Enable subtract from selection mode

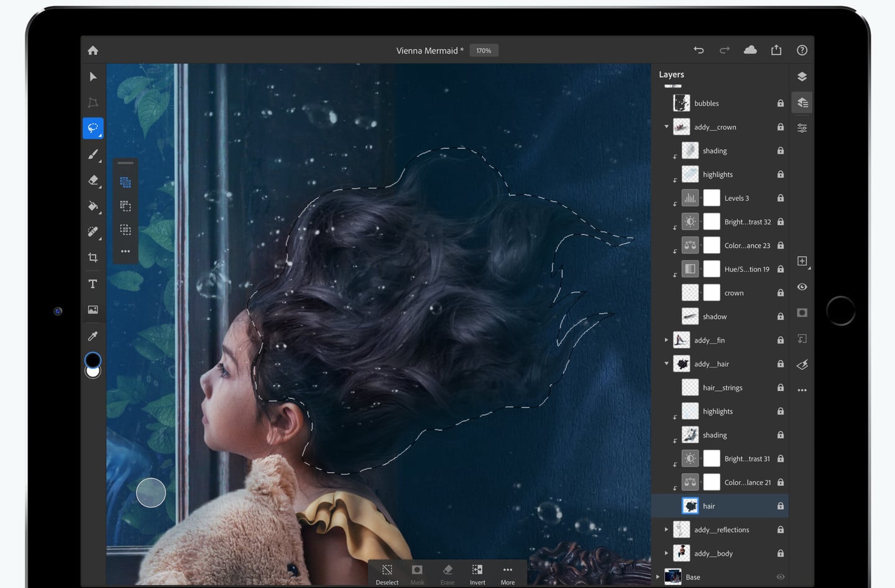[125, 206]
